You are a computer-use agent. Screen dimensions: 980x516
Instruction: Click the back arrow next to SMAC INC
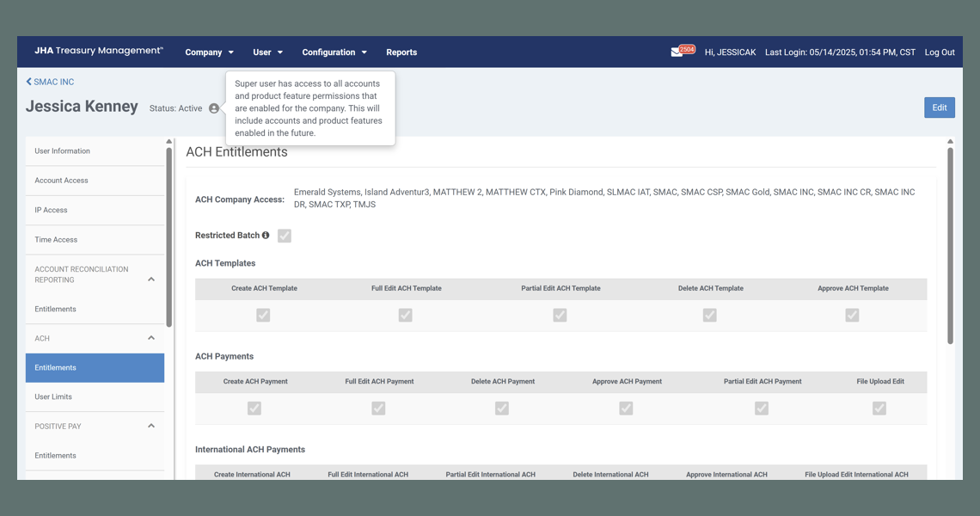tap(28, 82)
